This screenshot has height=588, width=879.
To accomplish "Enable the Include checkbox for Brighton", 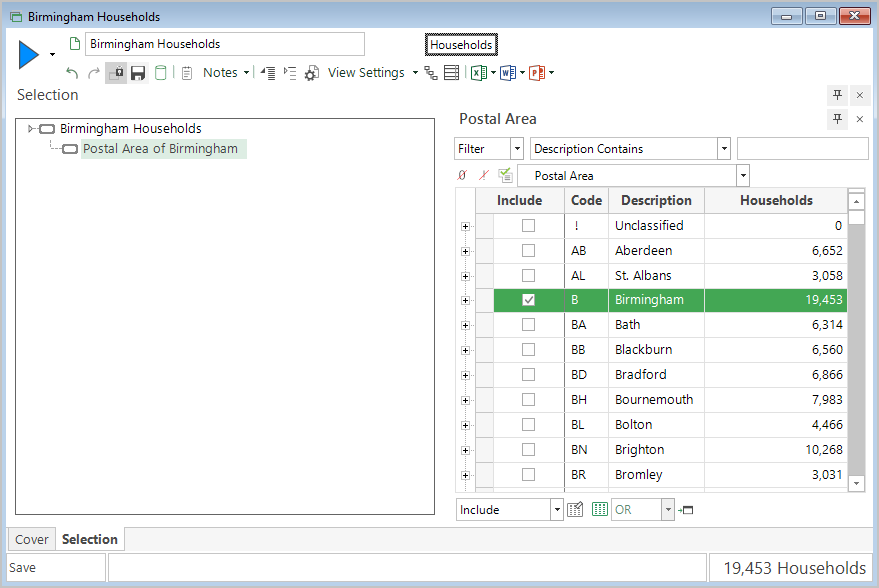I will [528, 450].
